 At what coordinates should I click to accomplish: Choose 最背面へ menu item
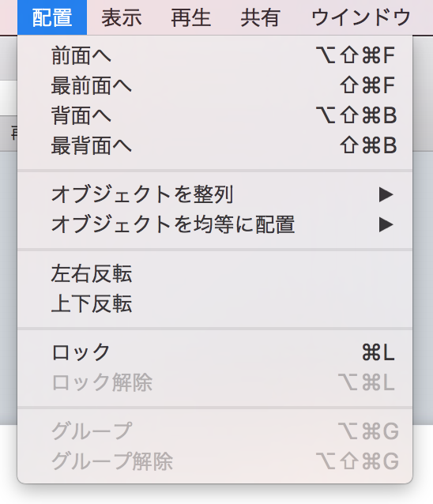pos(215,145)
